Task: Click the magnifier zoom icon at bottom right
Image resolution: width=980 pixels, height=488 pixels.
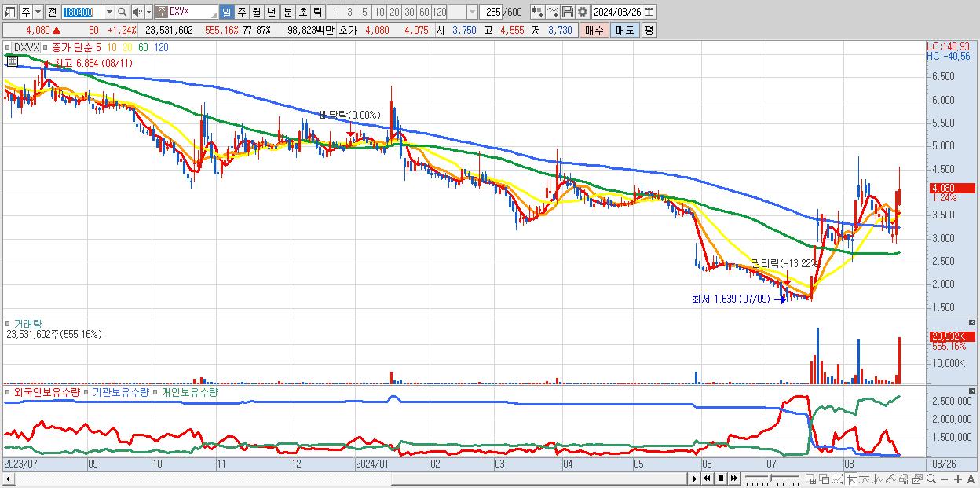Action: point(931,479)
